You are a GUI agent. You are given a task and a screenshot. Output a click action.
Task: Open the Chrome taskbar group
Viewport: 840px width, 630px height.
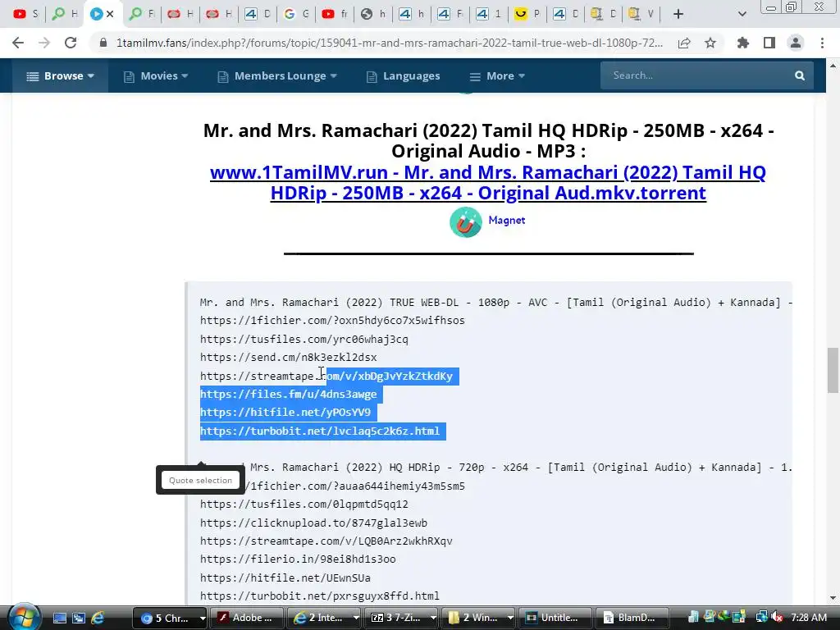[x=169, y=618]
